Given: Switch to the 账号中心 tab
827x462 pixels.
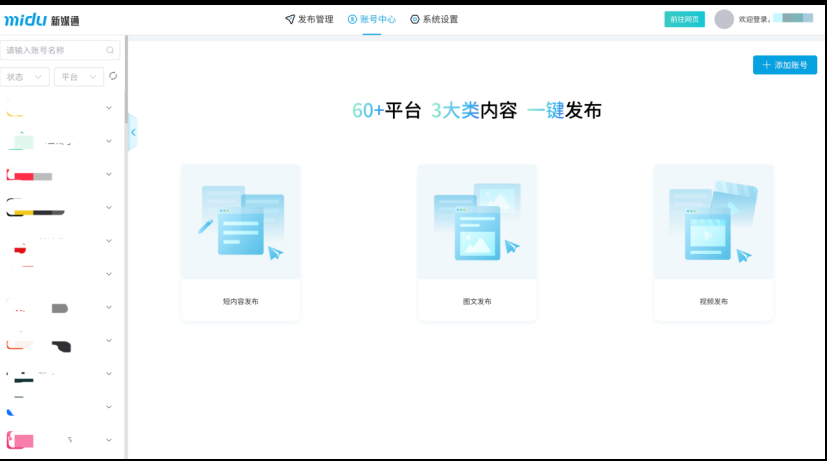Looking at the screenshot, I should tap(371, 19).
